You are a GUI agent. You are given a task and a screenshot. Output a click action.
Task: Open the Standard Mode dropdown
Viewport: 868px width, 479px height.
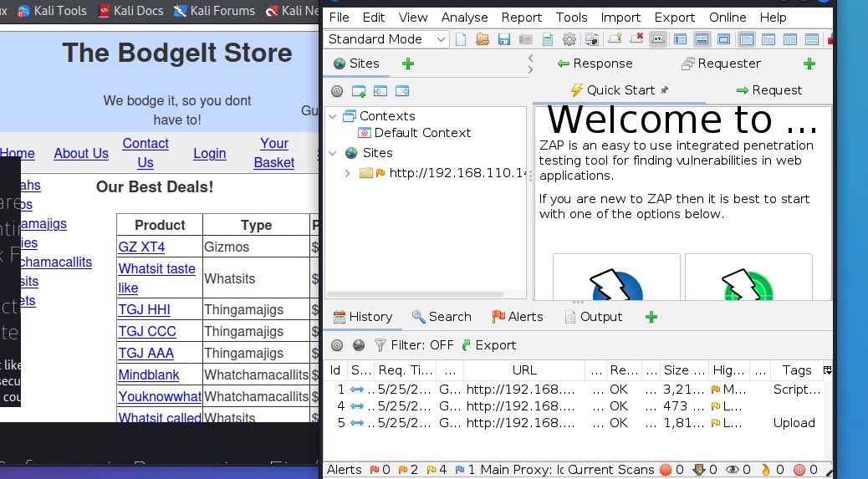pos(386,39)
